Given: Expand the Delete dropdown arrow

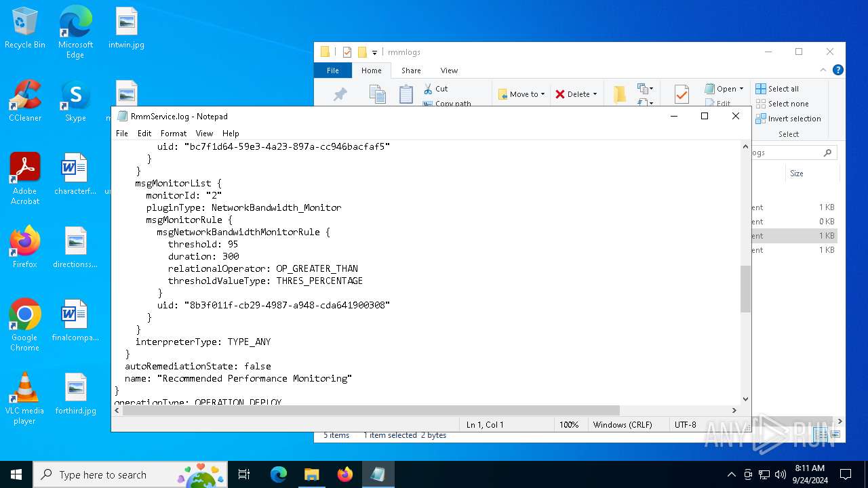Looking at the screenshot, I should (x=595, y=94).
